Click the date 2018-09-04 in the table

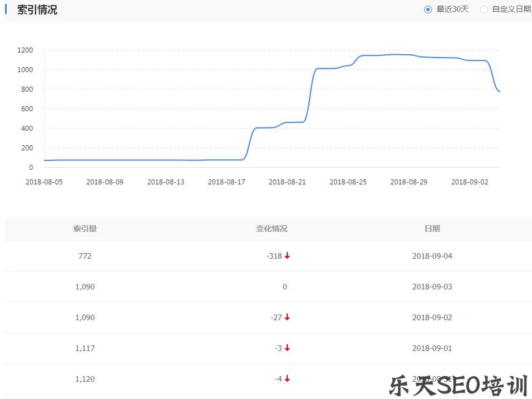tap(432, 256)
